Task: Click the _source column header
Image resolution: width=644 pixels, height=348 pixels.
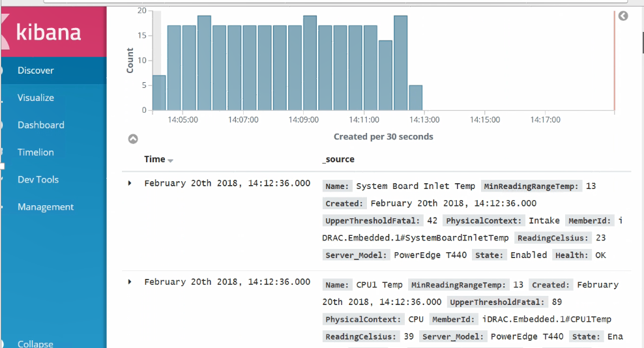Action: point(338,159)
